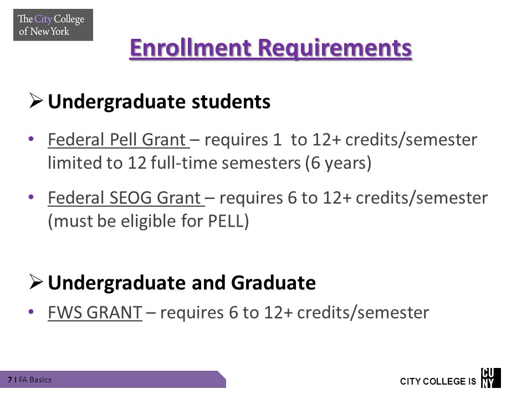
Task: Click the purple bullet before Federal SEOG Grant
Action: pyautogui.click(x=31, y=197)
